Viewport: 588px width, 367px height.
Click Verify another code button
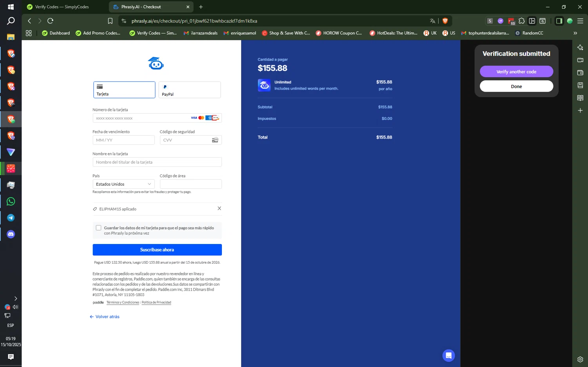point(516,72)
